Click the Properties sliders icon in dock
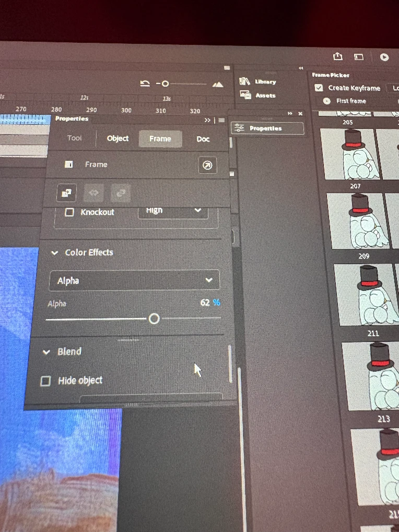This screenshot has width=399, height=532. point(239,128)
